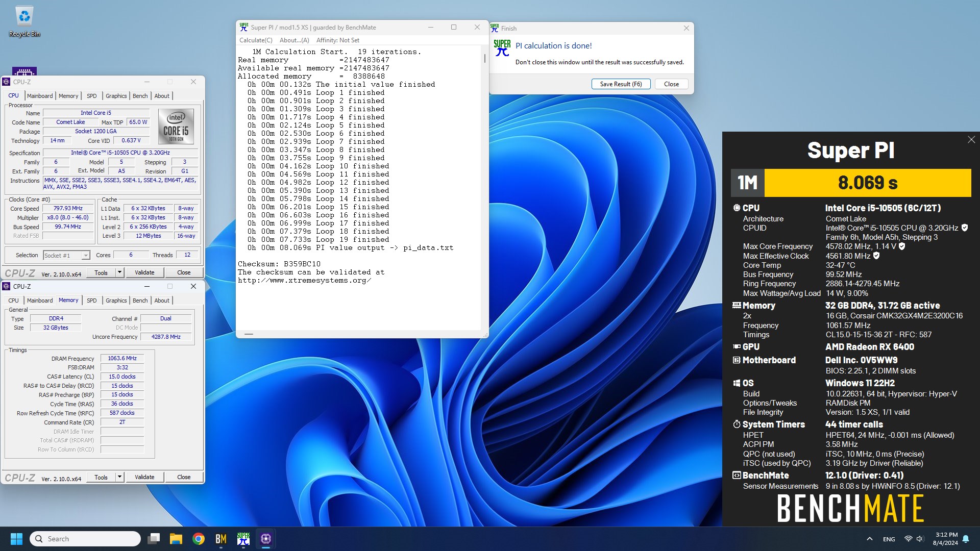Open SPD tab in top CPU-Z window

point(92,96)
